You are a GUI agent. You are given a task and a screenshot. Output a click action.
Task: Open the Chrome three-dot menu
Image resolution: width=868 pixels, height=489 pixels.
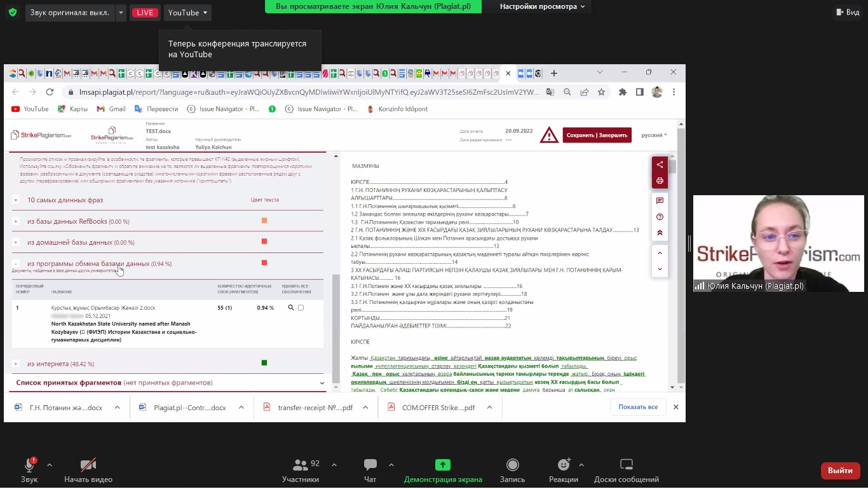674,92
